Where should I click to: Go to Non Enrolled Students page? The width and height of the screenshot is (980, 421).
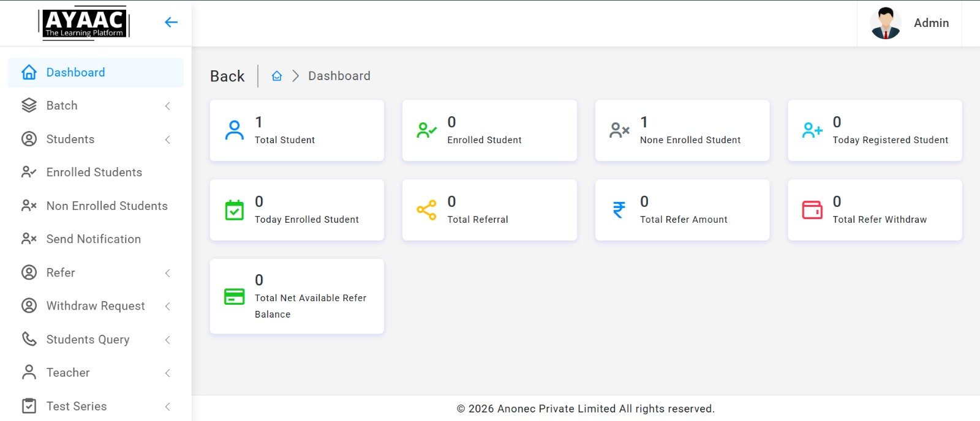107,206
